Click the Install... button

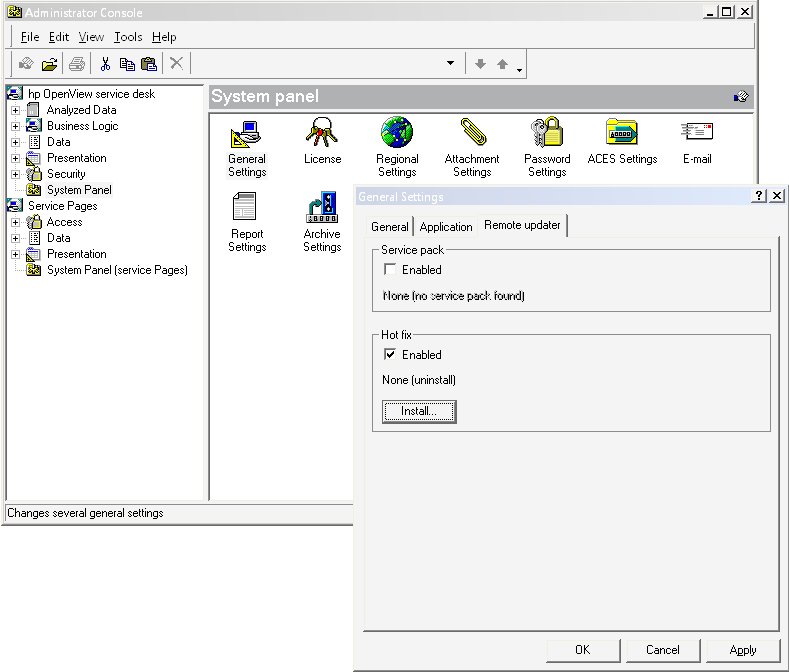419,412
